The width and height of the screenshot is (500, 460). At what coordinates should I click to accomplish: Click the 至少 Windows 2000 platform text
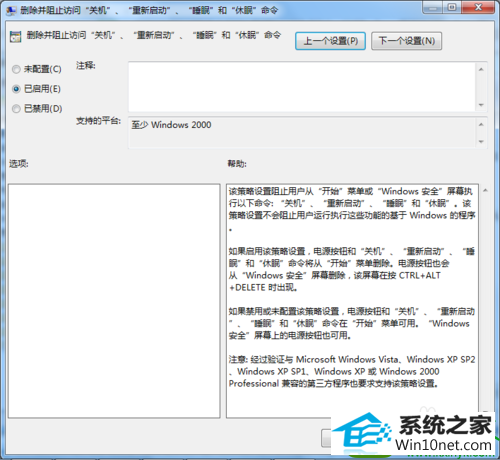(171, 125)
